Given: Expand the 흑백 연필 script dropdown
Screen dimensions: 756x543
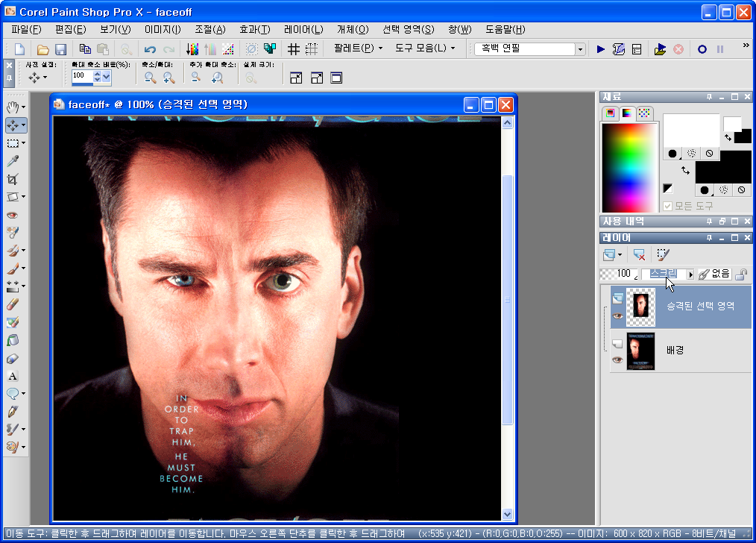Looking at the screenshot, I should click(581, 49).
